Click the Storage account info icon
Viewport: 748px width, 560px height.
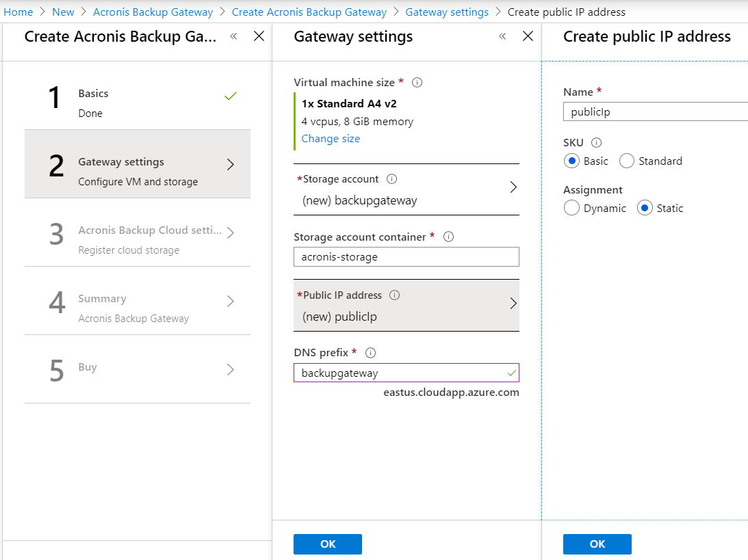pos(391,178)
